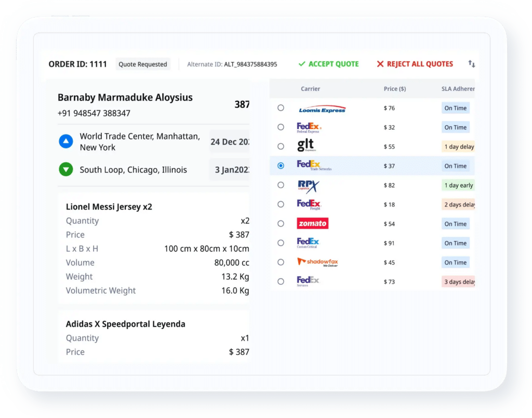Click the $ 18 price cell
Viewport: 532px width, 418px height.
(x=389, y=204)
